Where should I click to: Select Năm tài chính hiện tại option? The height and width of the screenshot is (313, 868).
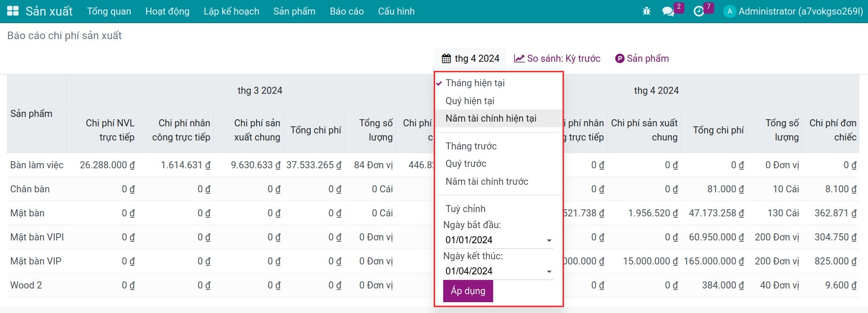(499, 118)
